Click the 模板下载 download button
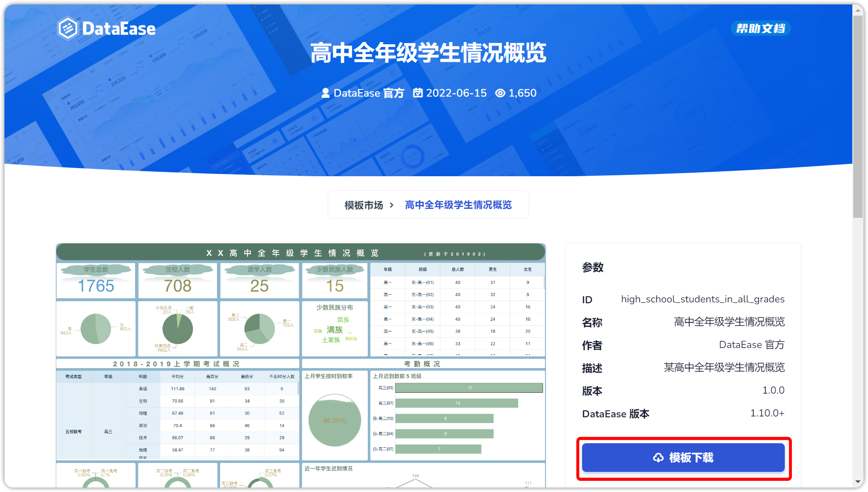The width and height of the screenshot is (868, 492). pyautogui.click(x=683, y=458)
